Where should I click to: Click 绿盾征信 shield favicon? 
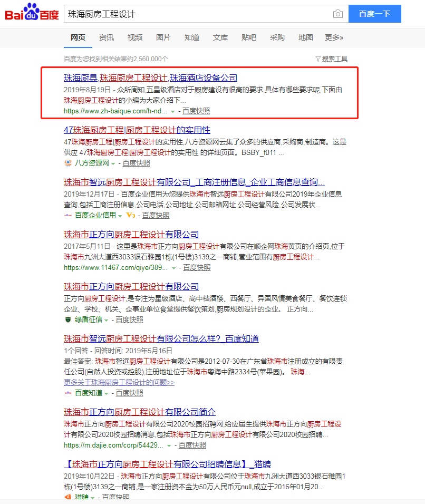[x=68, y=319]
